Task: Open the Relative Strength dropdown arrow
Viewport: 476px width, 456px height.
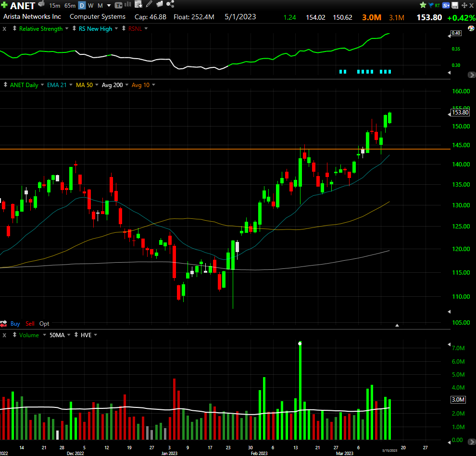Action: [x=67, y=28]
